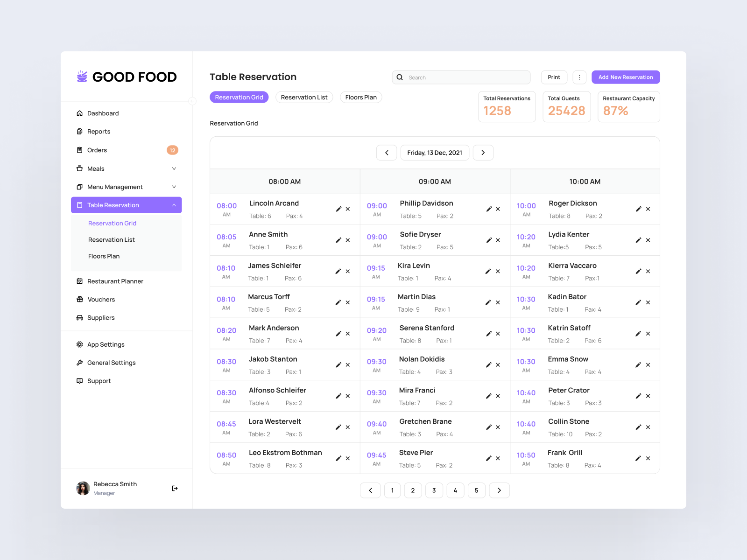747x560 pixels.
Task: Click the Add New Reservation button
Action: point(626,77)
